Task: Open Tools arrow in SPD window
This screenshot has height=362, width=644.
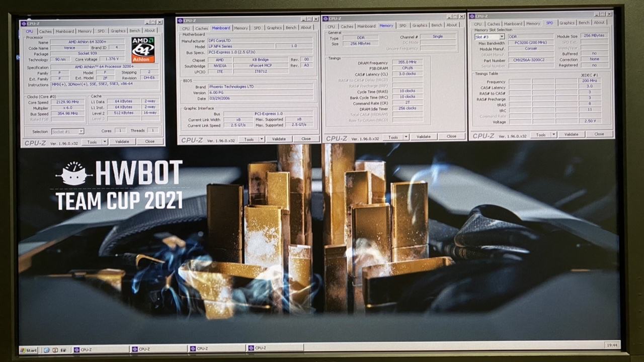Action: tap(554, 135)
